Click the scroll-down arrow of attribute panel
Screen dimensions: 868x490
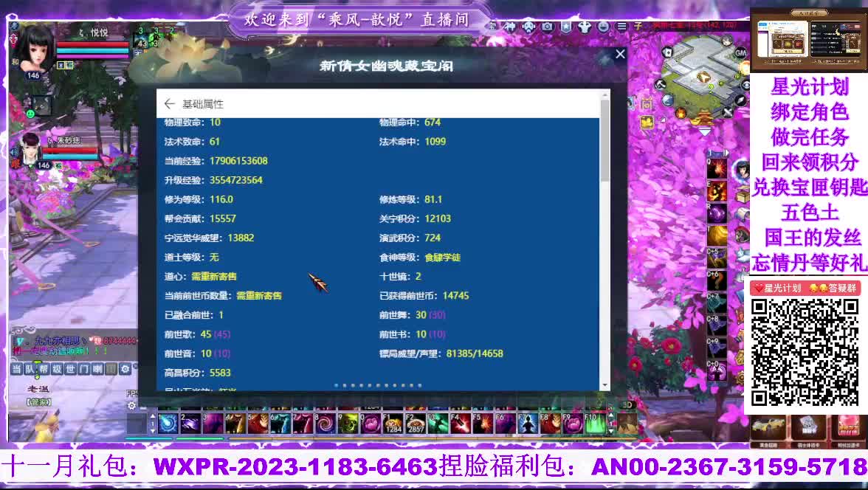coord(605,385)
